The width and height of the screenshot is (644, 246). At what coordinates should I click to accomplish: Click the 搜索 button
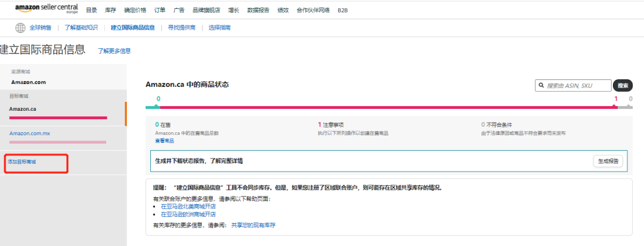point(623,86)
